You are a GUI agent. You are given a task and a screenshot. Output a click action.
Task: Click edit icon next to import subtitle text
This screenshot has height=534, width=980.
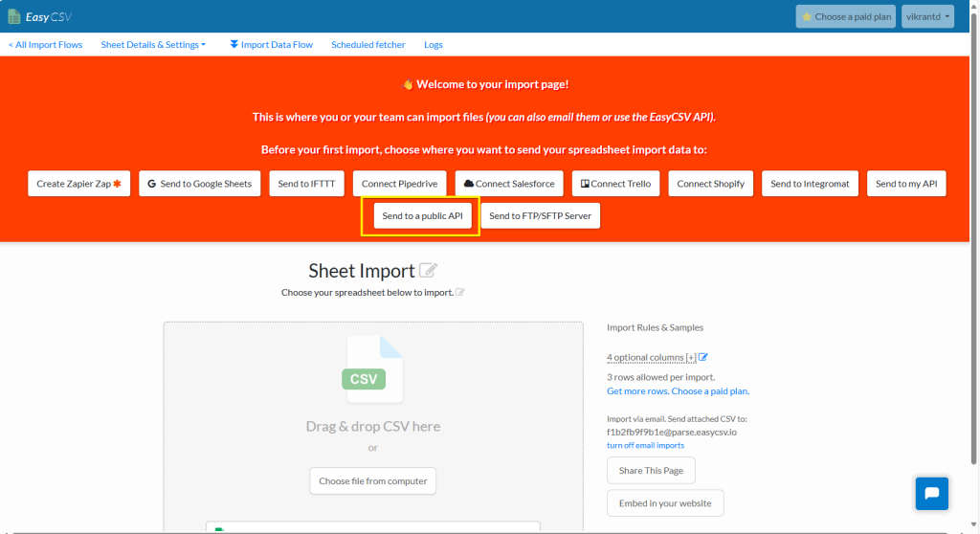[460, 292]
